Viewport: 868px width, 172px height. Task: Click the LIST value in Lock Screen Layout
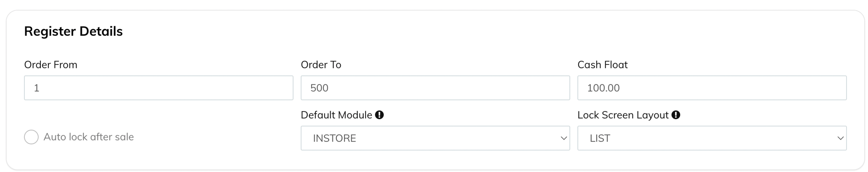tap(600, 138)
